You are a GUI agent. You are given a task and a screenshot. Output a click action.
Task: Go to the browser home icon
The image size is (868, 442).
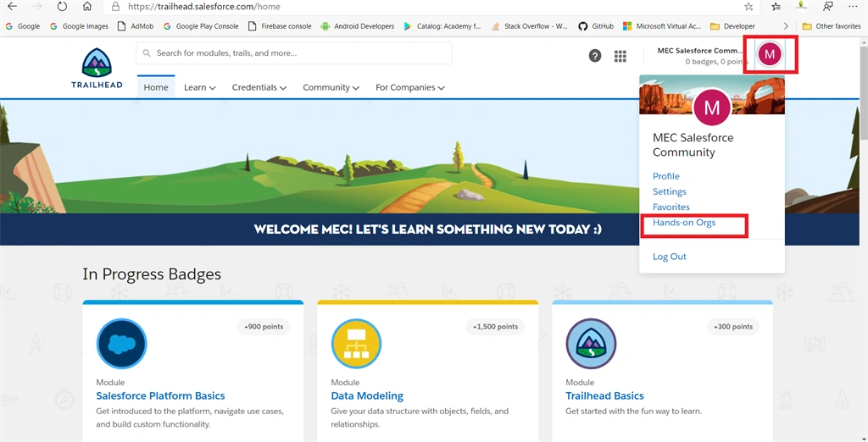[x=87, y=7]
